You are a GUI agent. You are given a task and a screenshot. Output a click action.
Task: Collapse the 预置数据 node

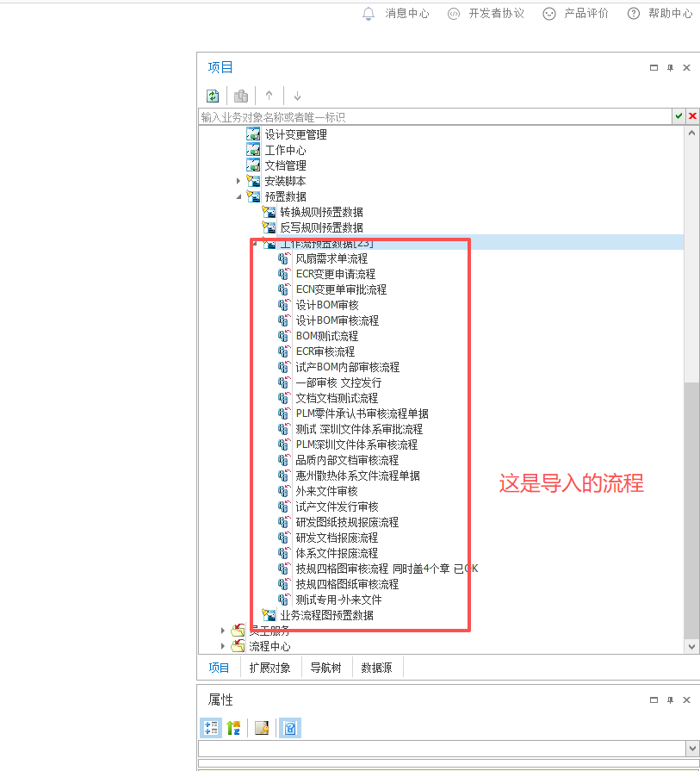[x=238, y=196]
